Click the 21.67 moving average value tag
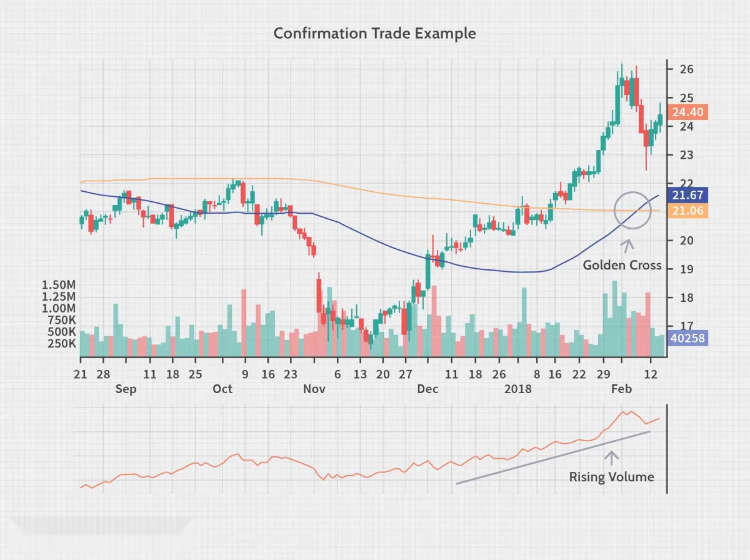 [x=687, y=196]
